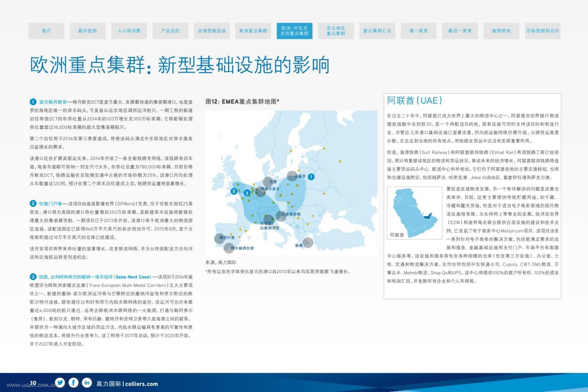Viewport: 588px width, 392px height.
Task: Open the 全球贸易流动 tab
Action: (x=212, y=31)
